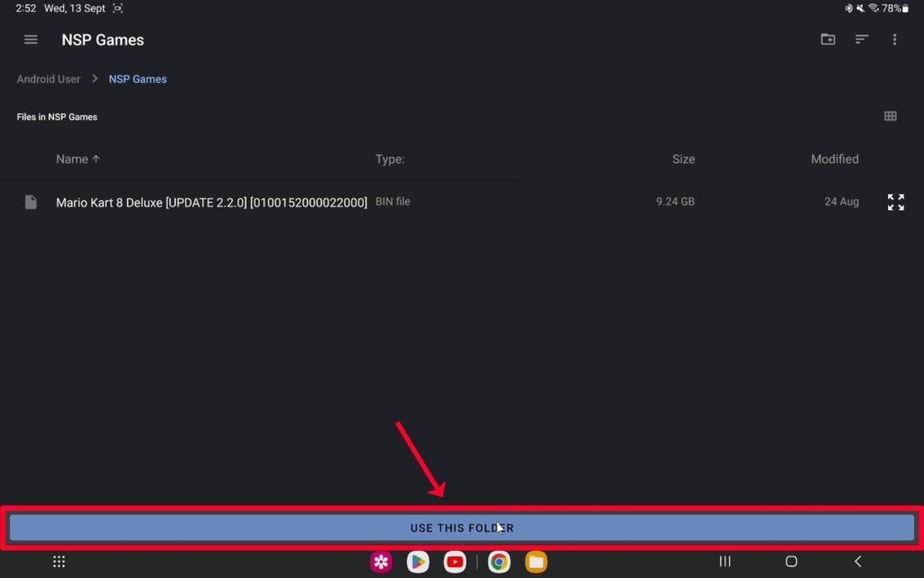Expand preview for Mario Kart file
The width and height of the screenshot is (924, 578).
895,202
